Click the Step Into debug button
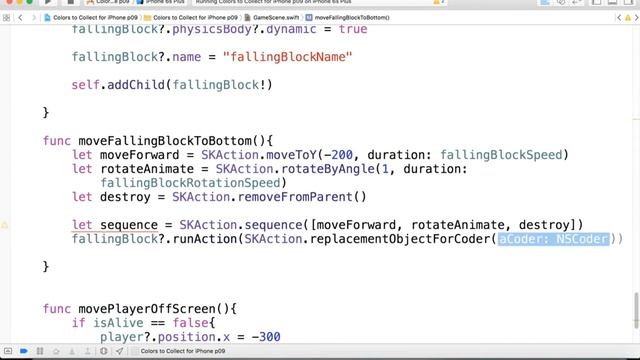 [x=72, y=351]
